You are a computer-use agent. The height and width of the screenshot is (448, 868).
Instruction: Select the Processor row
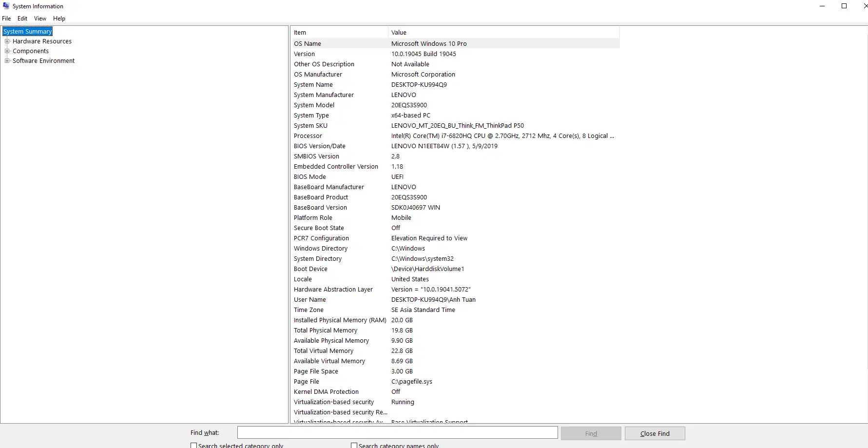click(x=308, y=136)
